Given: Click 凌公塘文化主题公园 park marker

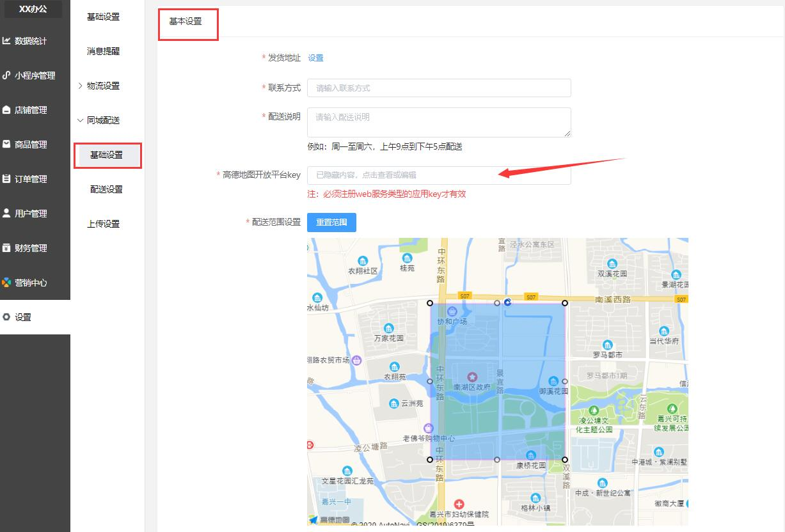Looking at the screenshot, I should (x=594, y=410).
